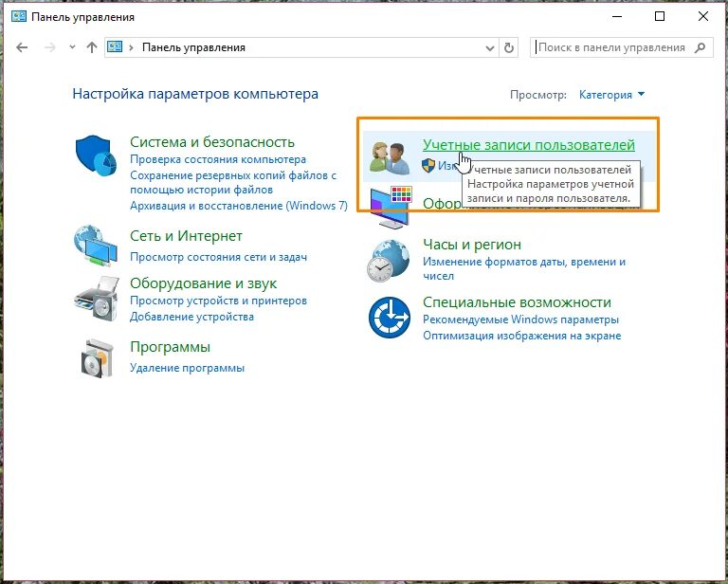Expand the breadcrumb chevron before Панель управления

pyautogui.click(x=131, y=47)
